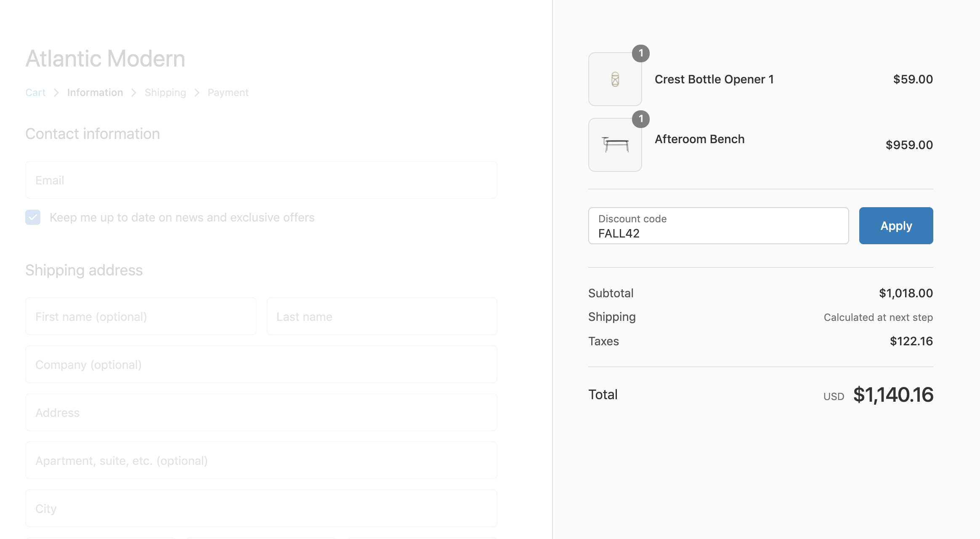Expand the Shipping breadcrumb step

click(165, 92)
